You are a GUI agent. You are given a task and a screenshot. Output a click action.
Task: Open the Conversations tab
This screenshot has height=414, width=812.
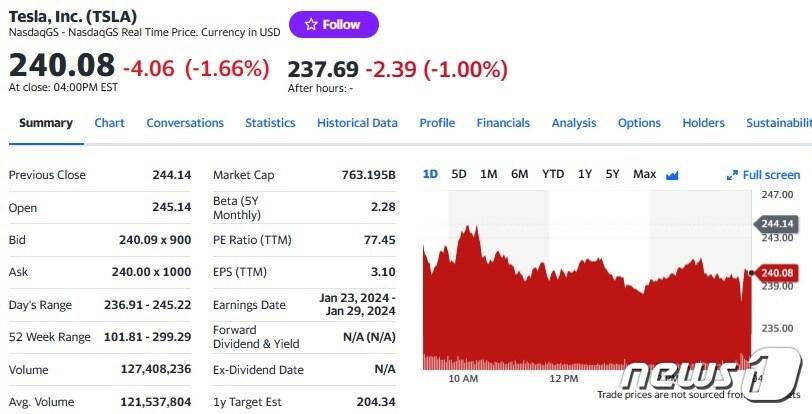pos(185,123)
